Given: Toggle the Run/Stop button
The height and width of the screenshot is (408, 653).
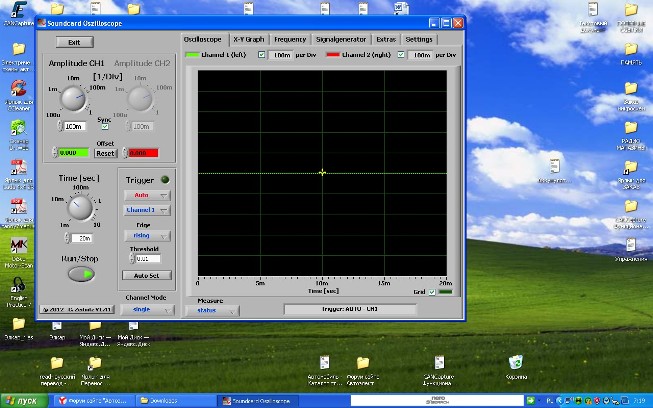Looking at the screenshot, I should tap(81, 274).
